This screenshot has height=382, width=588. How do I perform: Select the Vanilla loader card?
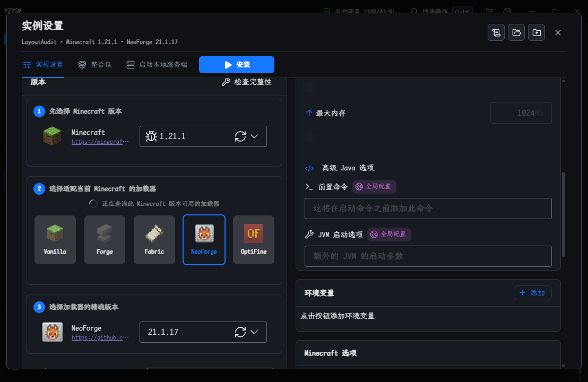pyautogui.click(x=55, y=240)
